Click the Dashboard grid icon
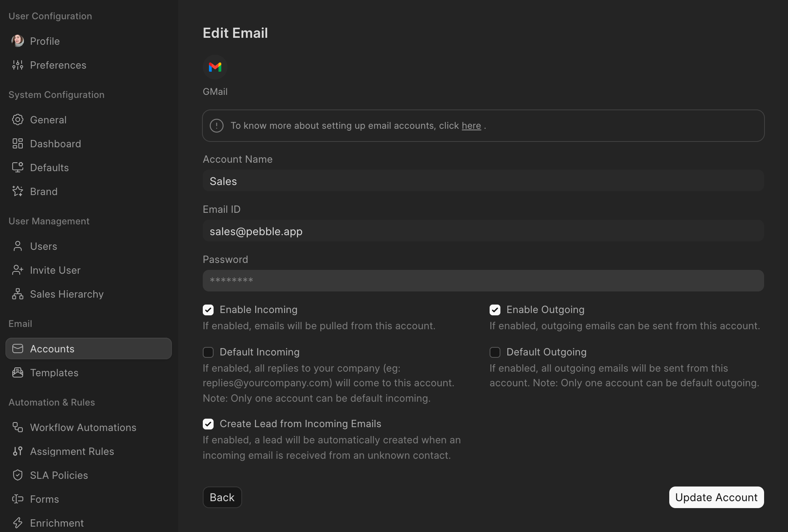Screen dimensions: 788x532 coord(18,143)
